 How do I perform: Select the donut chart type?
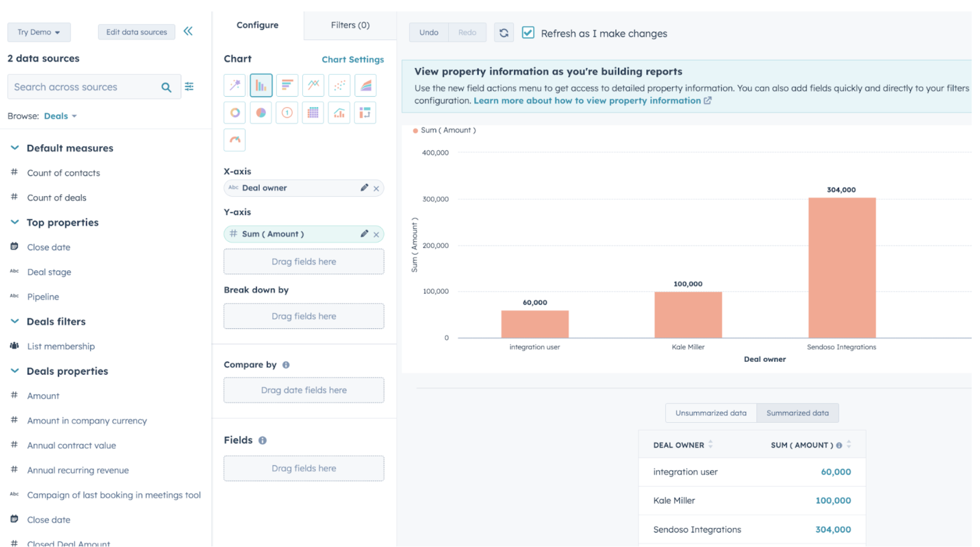point(234,112)
